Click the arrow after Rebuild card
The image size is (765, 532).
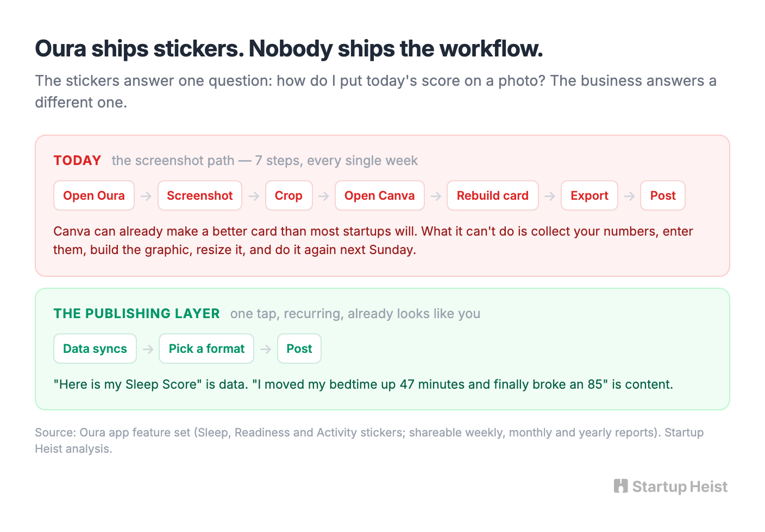[x=550, y=196]
